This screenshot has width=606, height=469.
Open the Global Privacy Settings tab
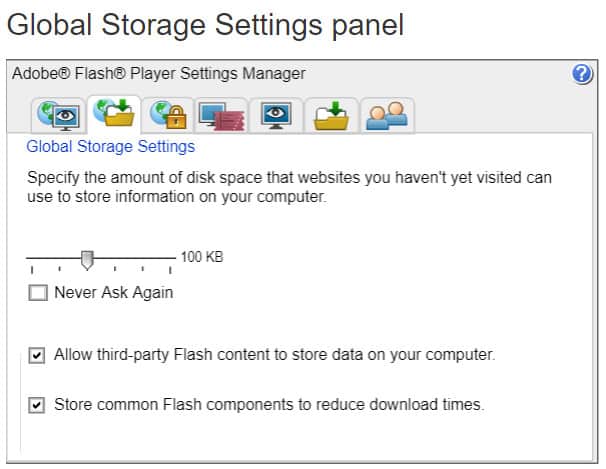coord(58,115)
